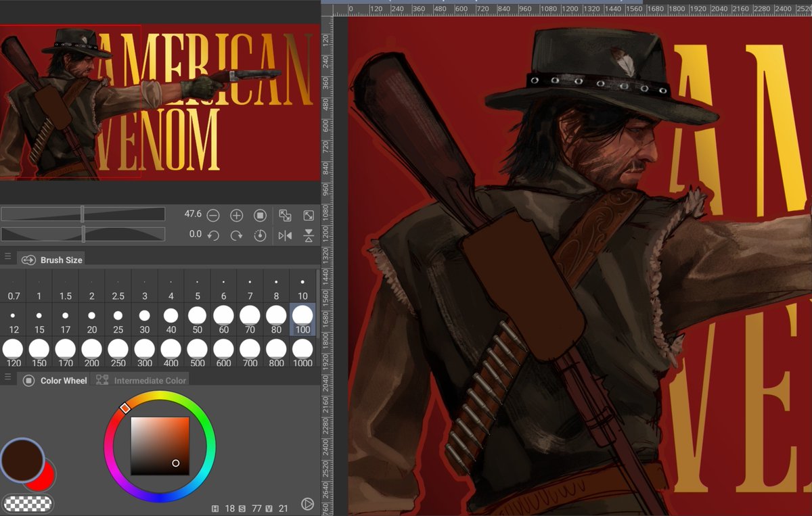Choose brush size preset 50

(x=198, y=320)
